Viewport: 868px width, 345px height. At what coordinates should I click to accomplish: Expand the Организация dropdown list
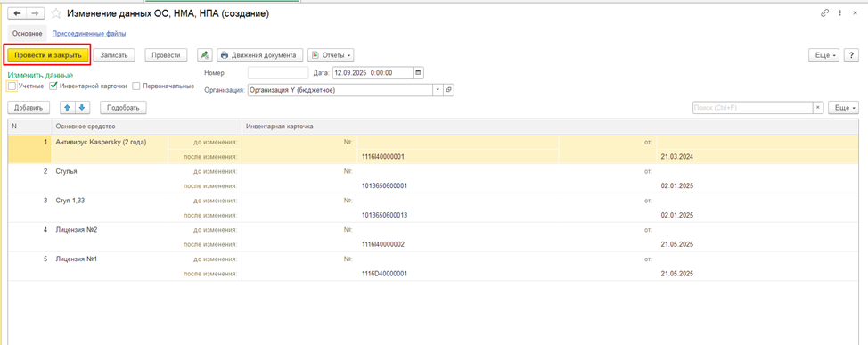click(438, 90)
